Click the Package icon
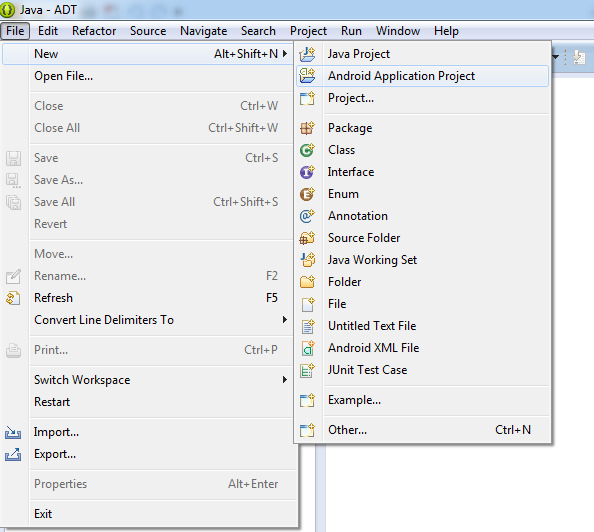594x532 pixels. tap(307, 128)
